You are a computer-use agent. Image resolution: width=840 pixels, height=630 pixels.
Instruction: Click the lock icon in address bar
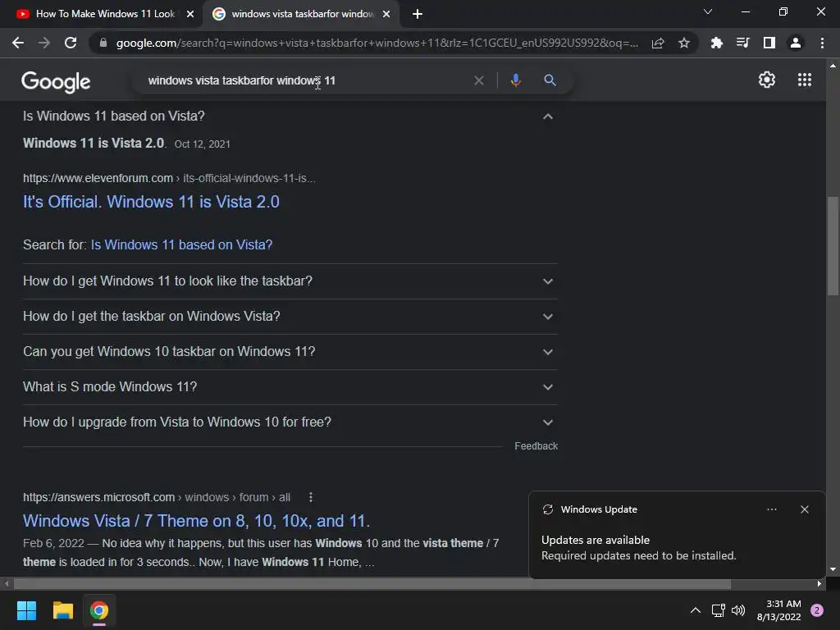tap(103, 43)
